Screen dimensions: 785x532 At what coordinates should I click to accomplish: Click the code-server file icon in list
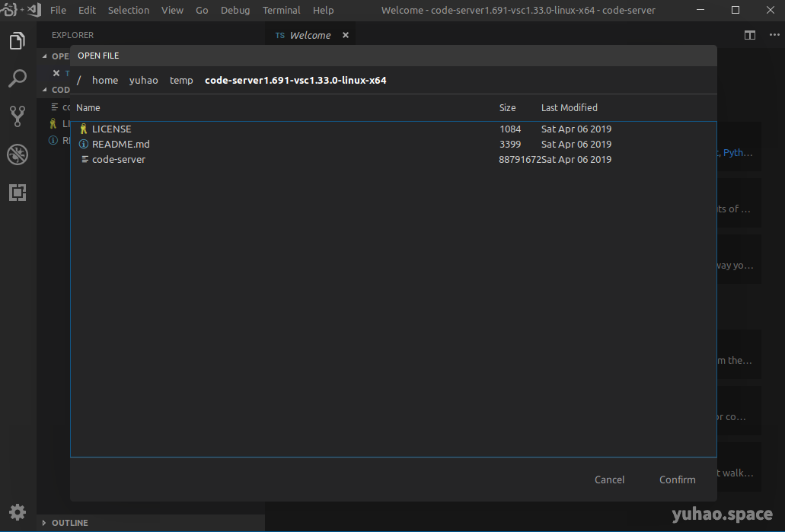pyautogui.click(x=85, y=159)
